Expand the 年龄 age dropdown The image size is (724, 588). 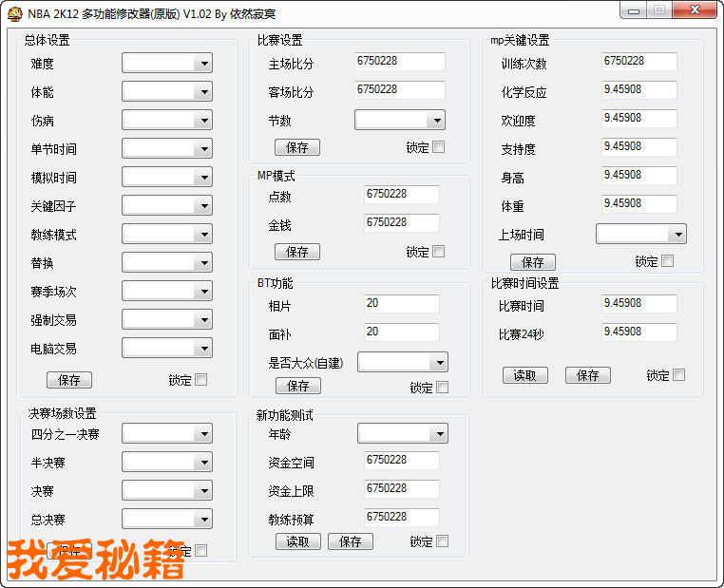[402, 433]
